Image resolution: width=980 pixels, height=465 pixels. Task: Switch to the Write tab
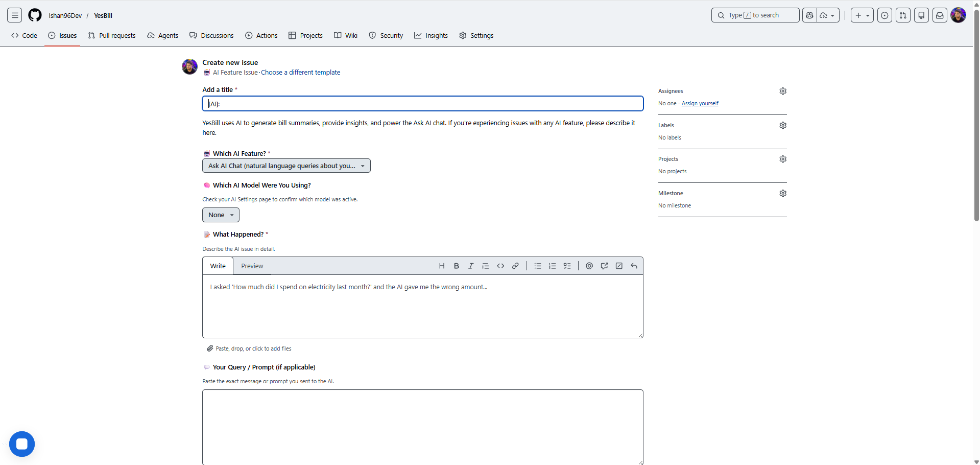218,266
